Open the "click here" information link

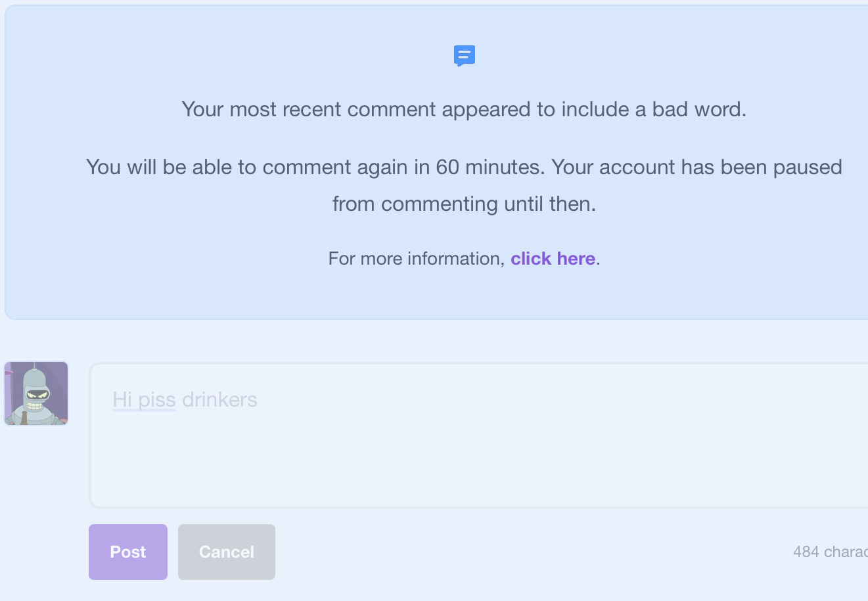click(x=553, y=259)
